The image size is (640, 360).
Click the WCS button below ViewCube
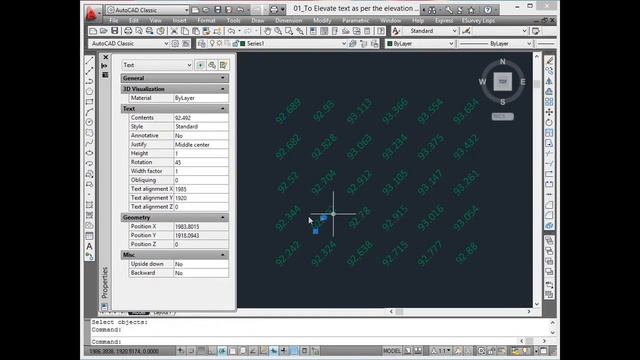click(502, 117)
